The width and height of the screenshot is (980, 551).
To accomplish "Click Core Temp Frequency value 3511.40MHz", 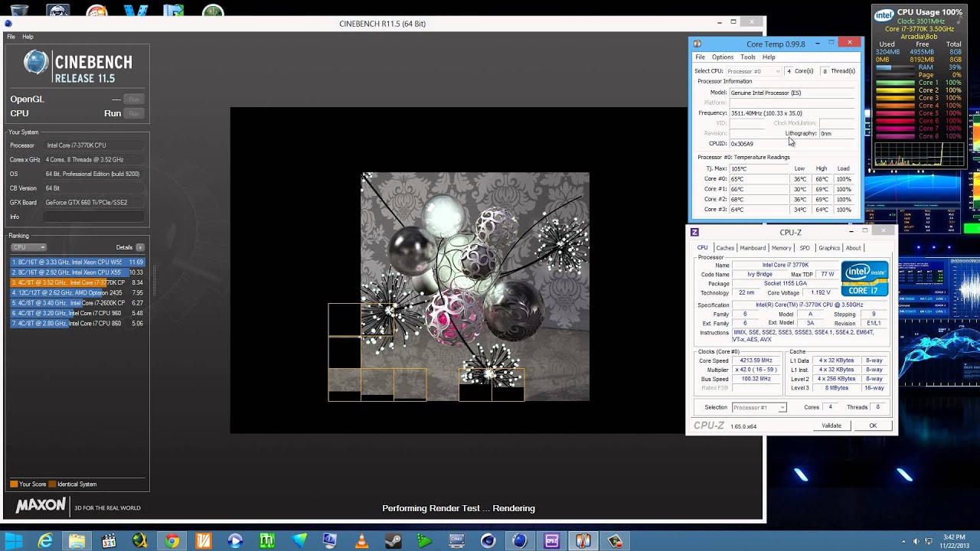I will tap(766, 113).
